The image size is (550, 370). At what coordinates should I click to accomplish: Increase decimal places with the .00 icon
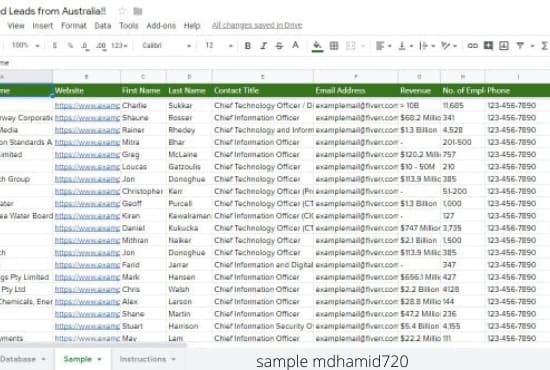pyautogui.click(x=101, y=46)
